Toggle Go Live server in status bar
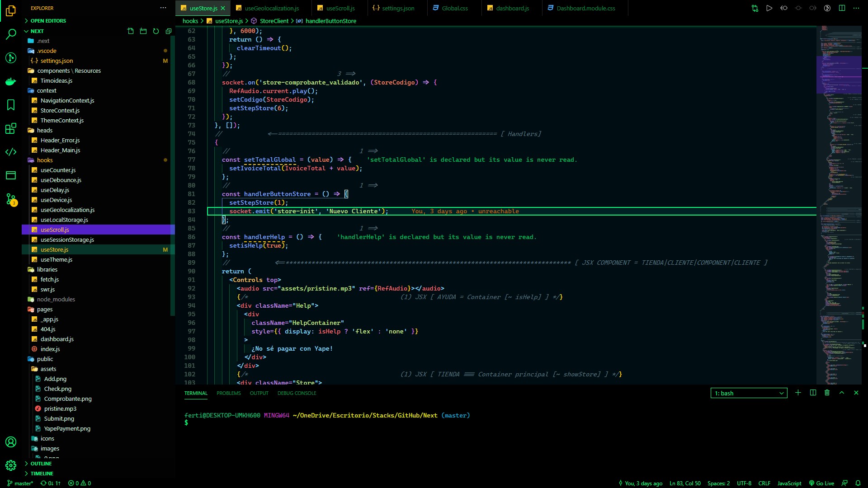The image size is (868, 488). click(x=821, y=483)
